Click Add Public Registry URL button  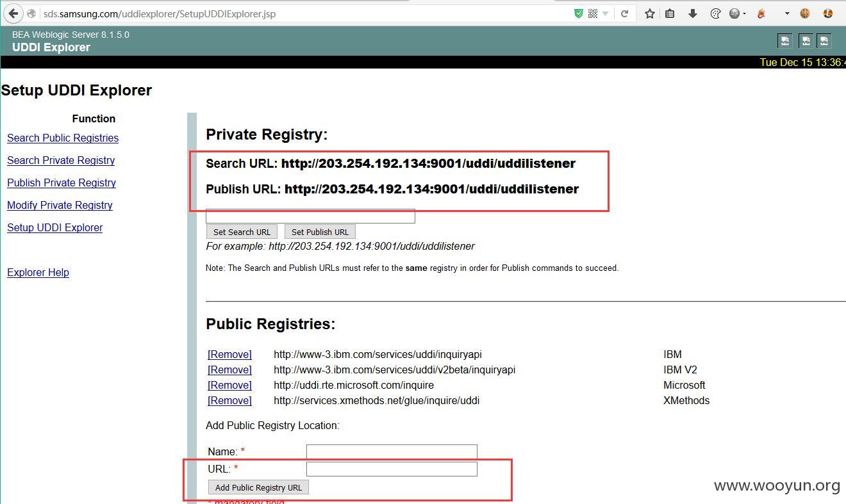[258, 487]
